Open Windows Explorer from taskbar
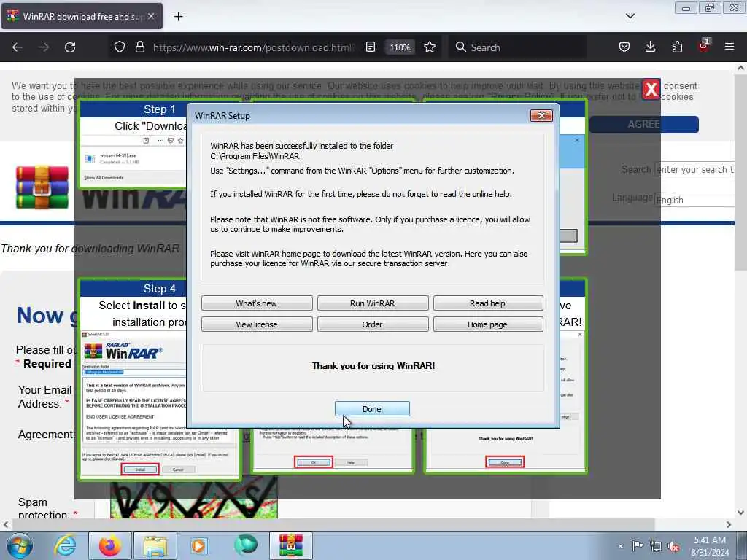747x560 pixels. 155,545
